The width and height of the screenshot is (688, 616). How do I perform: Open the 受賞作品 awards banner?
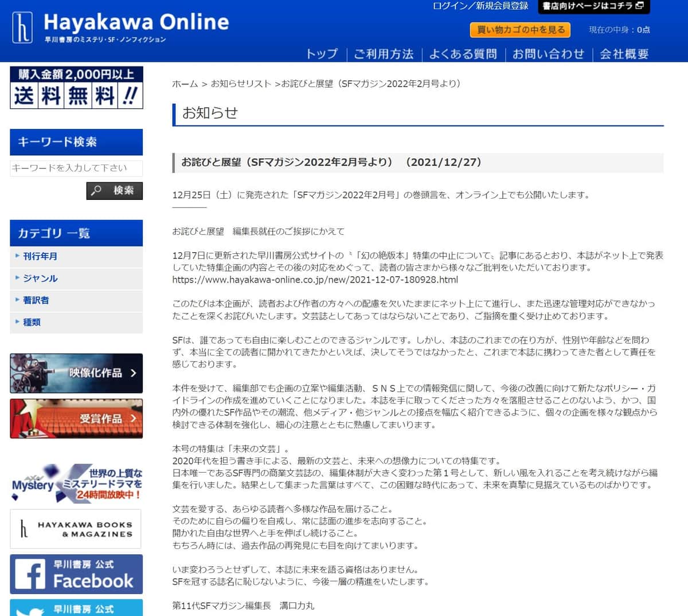point(76,419)
